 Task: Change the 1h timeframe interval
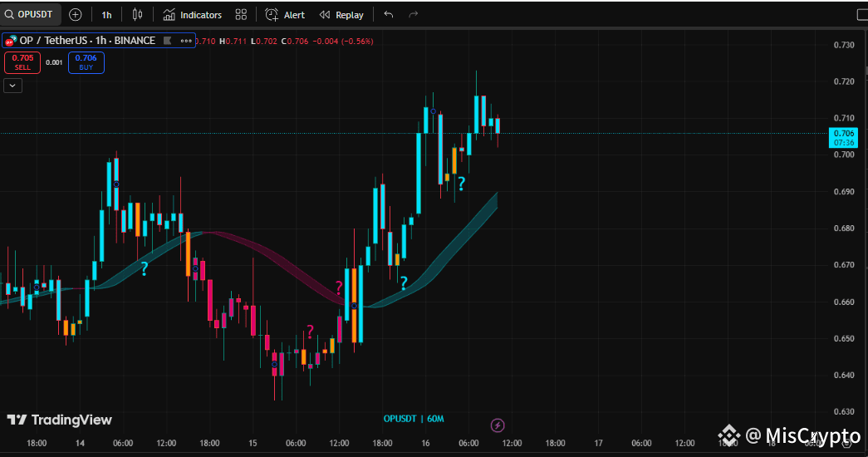coord(106,15)
